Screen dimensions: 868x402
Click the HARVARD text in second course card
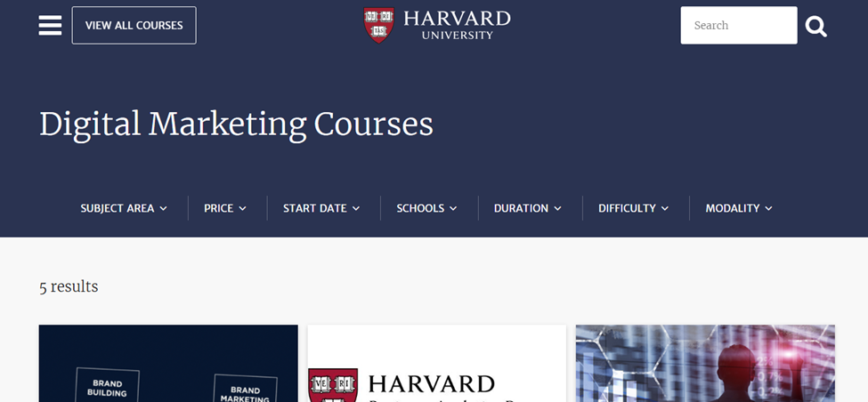[431, 383]
